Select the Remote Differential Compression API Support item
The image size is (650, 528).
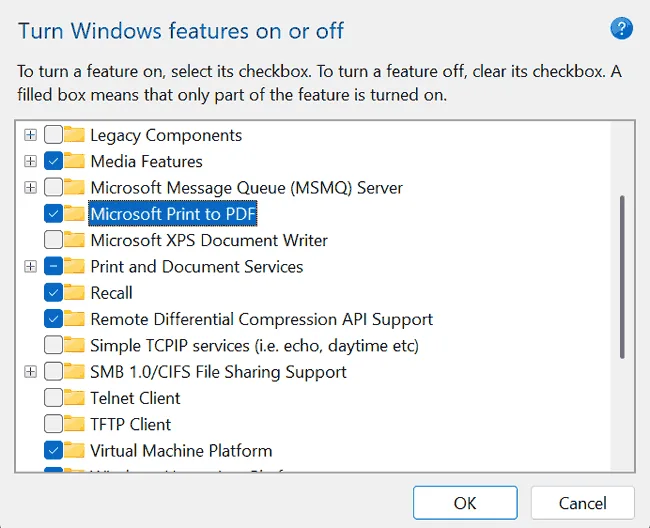(261, 319)
